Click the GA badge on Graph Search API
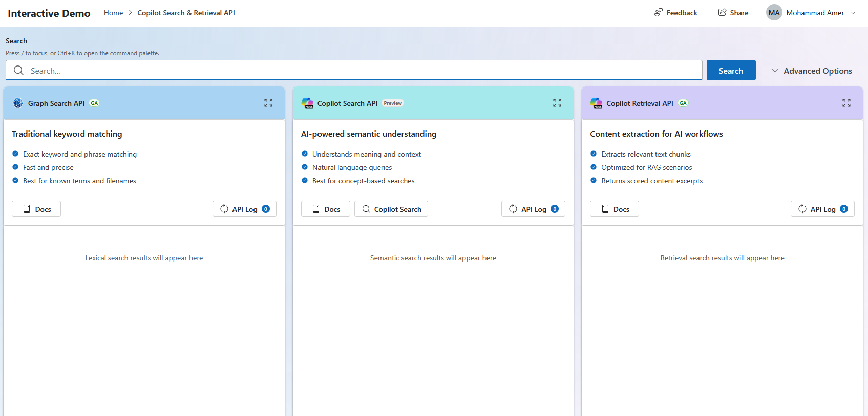 (94, 103)
